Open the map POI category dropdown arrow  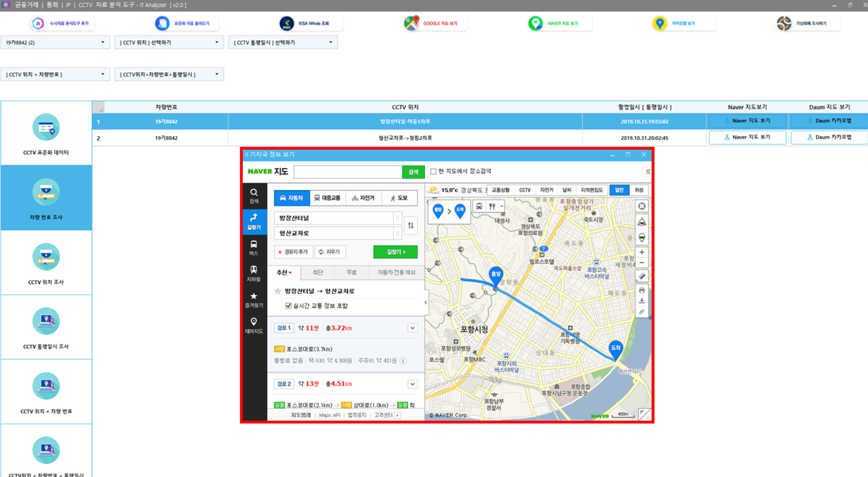[x=502, y=206]
